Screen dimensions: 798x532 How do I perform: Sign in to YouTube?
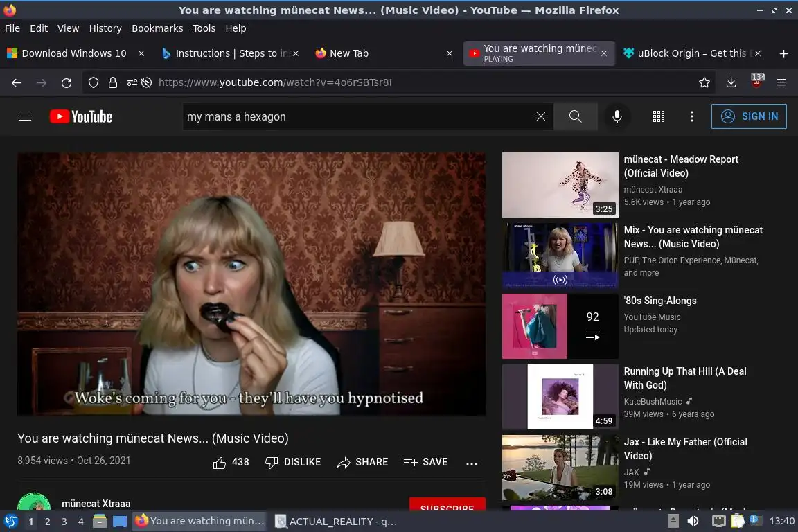(749, 116)
